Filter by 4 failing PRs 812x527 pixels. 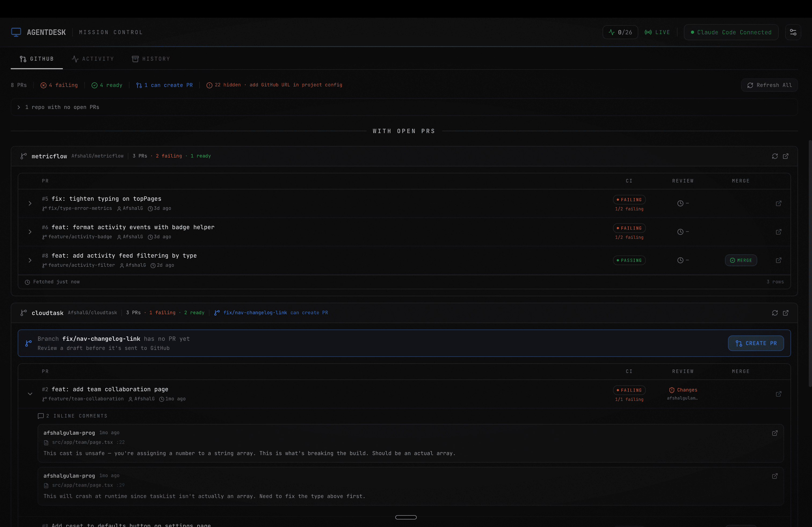coord(59,85)
